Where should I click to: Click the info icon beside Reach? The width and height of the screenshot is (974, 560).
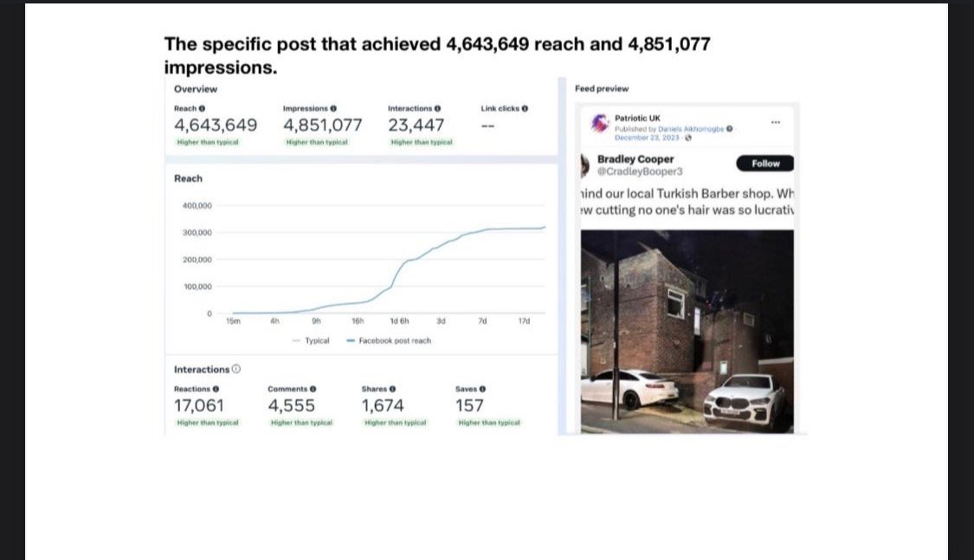point(202,109)
